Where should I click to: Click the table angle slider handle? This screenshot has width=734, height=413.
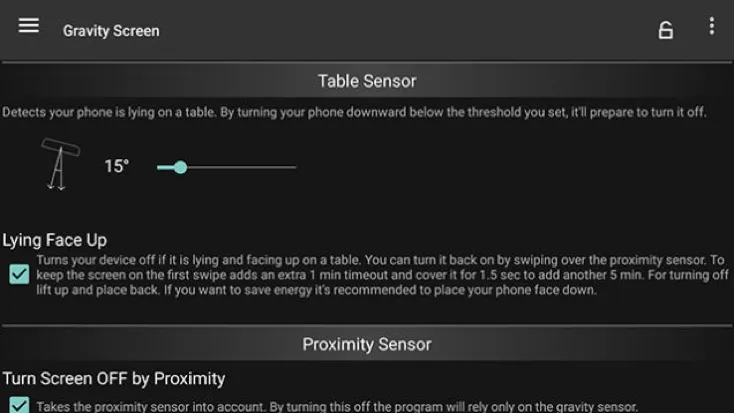pyautogui.click(x=180, y=167)
